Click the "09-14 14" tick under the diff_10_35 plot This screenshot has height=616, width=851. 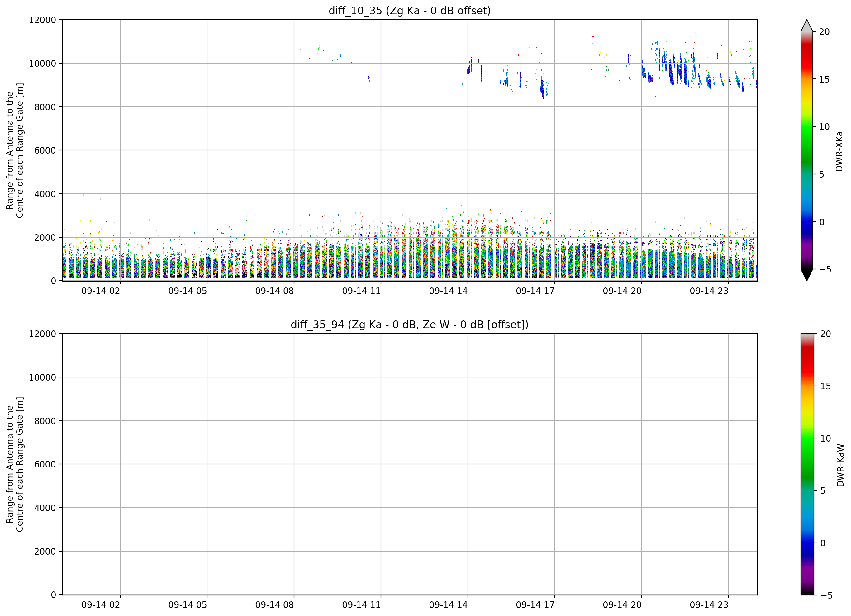point(448,291)
